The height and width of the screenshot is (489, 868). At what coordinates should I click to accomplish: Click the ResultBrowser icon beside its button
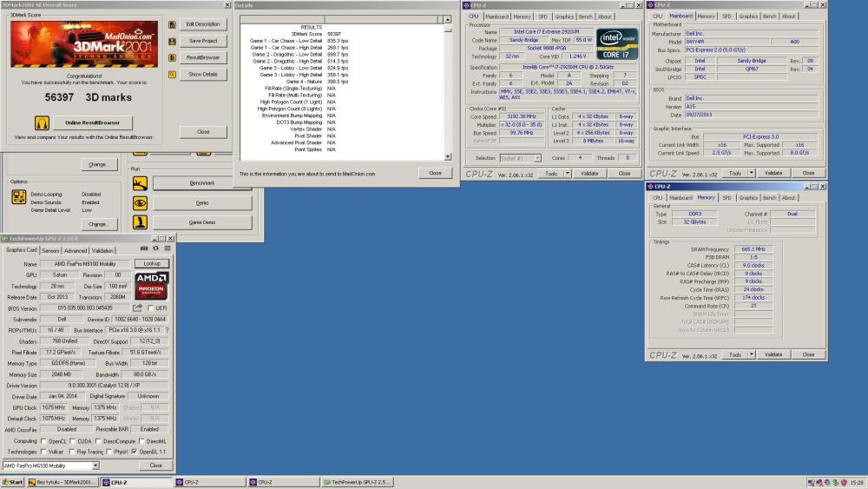(172, 57)
